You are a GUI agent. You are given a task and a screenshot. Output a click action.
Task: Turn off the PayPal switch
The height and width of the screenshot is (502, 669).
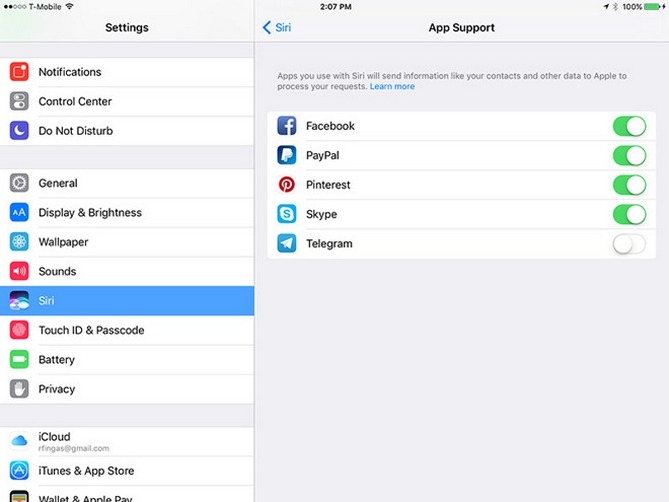pyautogui.click(x=629, y=156)
